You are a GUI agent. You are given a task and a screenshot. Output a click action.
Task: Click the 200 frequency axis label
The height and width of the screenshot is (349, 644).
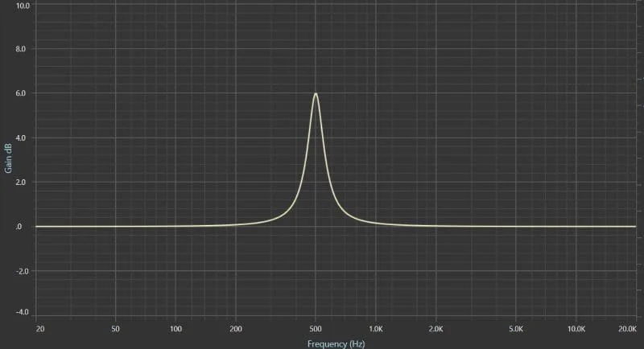pyautogui.click(x=236, y=329)
